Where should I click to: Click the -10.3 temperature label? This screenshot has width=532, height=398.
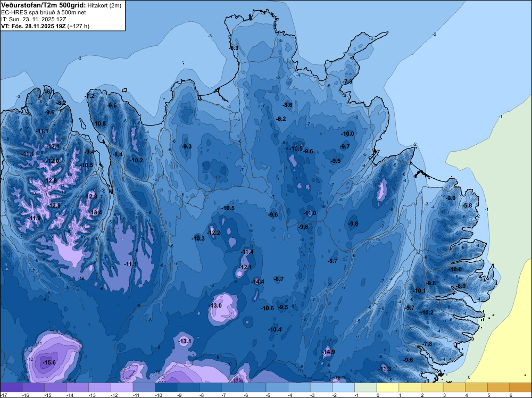coord(198,238)
